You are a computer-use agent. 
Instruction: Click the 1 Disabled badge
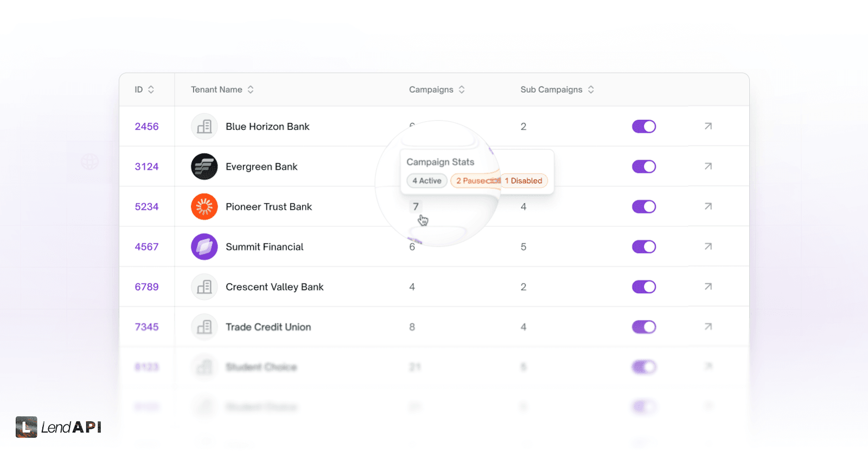(524, 181)
